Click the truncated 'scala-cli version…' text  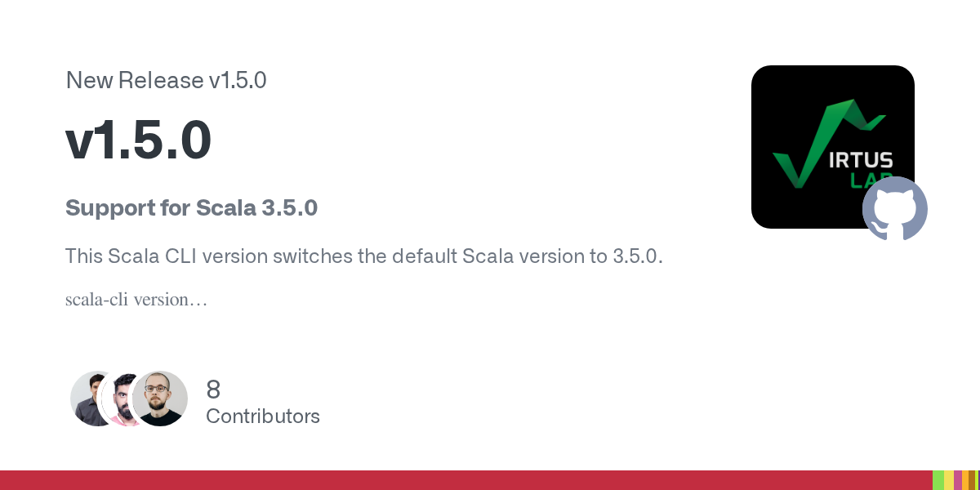click(136, 300)
